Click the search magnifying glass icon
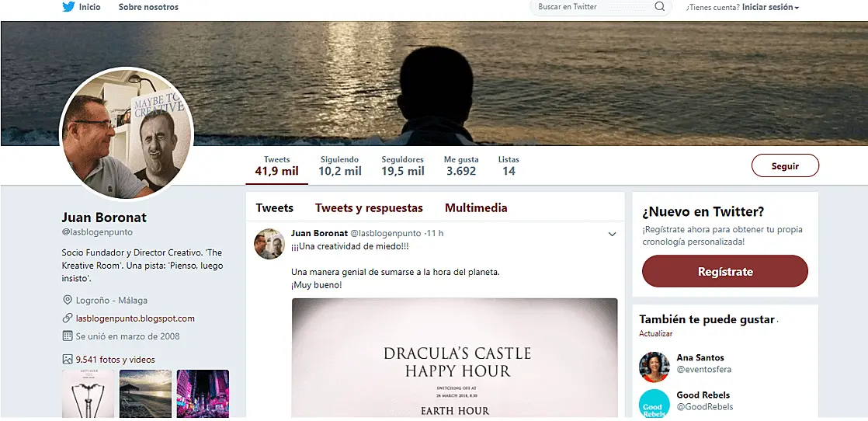The image size is (868, 421). pyautogui.click(x=660, y=7)
